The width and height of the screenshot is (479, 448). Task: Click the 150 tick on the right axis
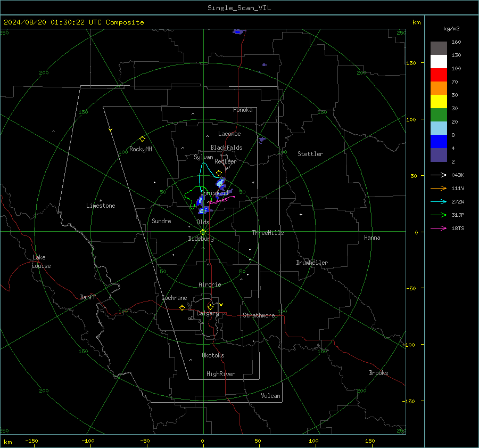(x=411, y=63)
